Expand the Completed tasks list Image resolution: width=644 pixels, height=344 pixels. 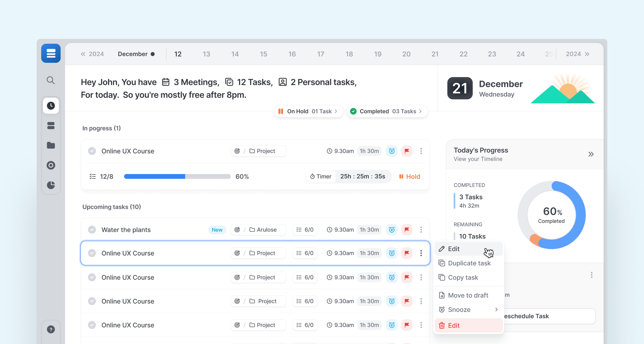[x=387, y=111]
